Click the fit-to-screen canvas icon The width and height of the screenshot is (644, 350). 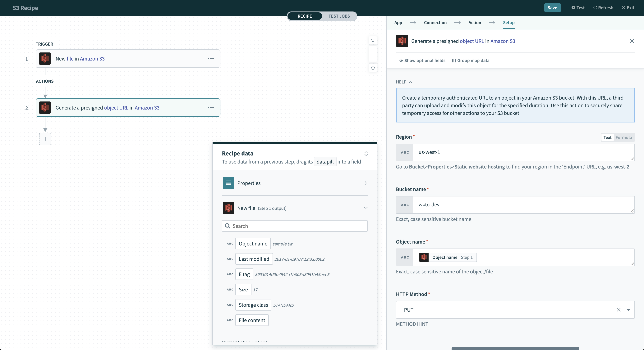(373, 68)
